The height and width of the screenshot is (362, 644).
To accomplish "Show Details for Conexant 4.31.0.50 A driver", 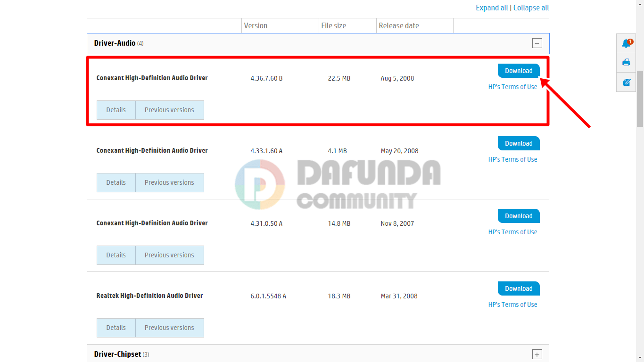I will [x=116, y=255].
